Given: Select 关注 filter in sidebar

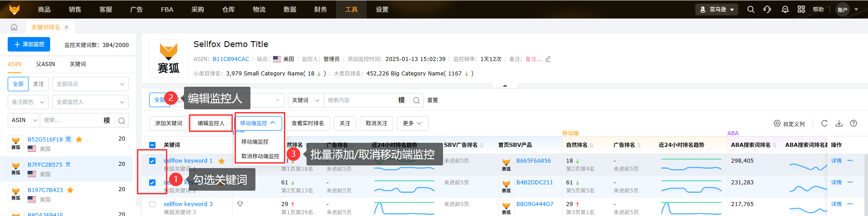Looking at the screenshot, I should [39, 84].
